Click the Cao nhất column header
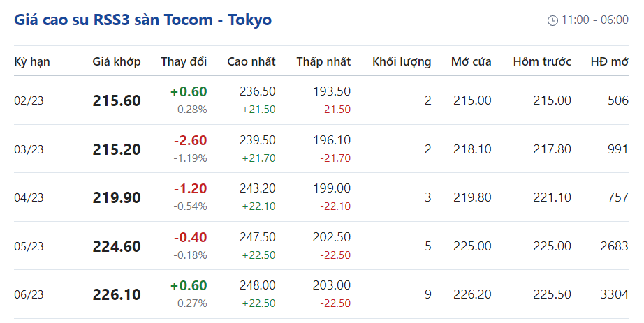This screenshot has width=644, height=323. (x=251, y=61)
